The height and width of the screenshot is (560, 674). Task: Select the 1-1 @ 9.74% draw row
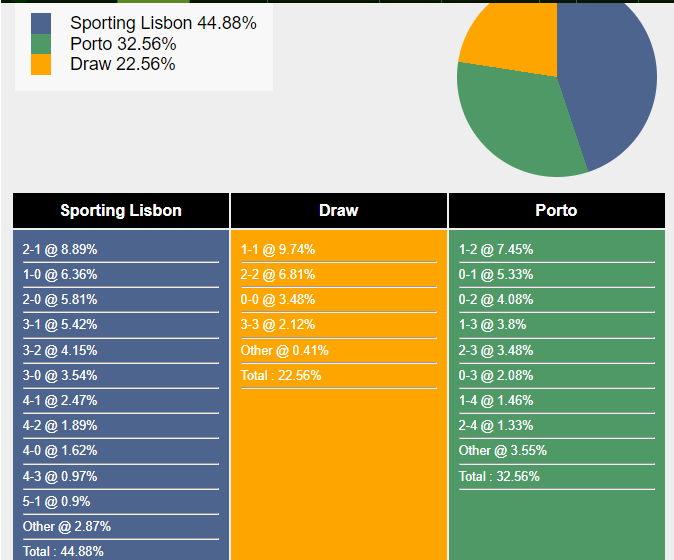[278, 249]
